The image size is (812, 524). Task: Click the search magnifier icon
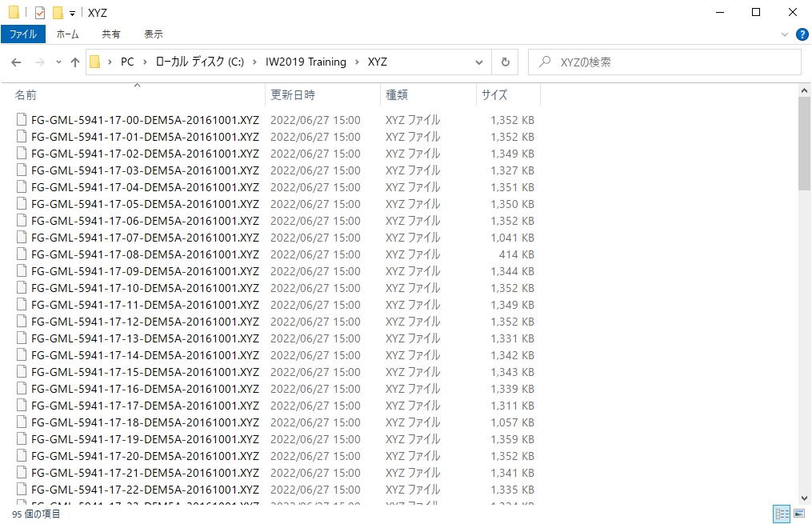pos(545,62)
